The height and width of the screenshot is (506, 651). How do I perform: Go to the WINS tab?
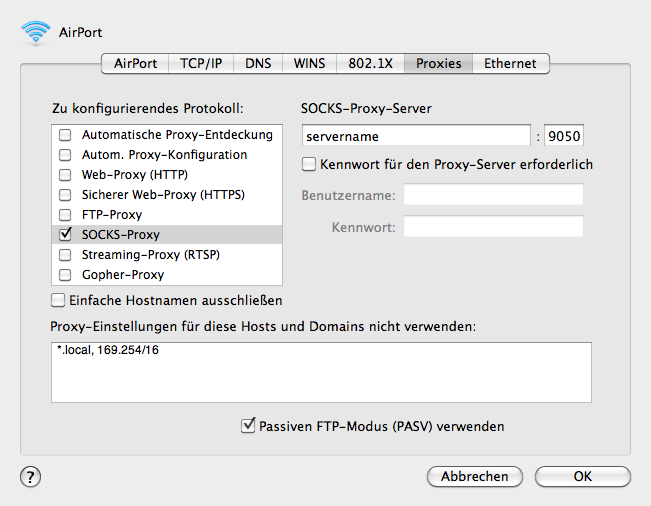tap(309, 64)
